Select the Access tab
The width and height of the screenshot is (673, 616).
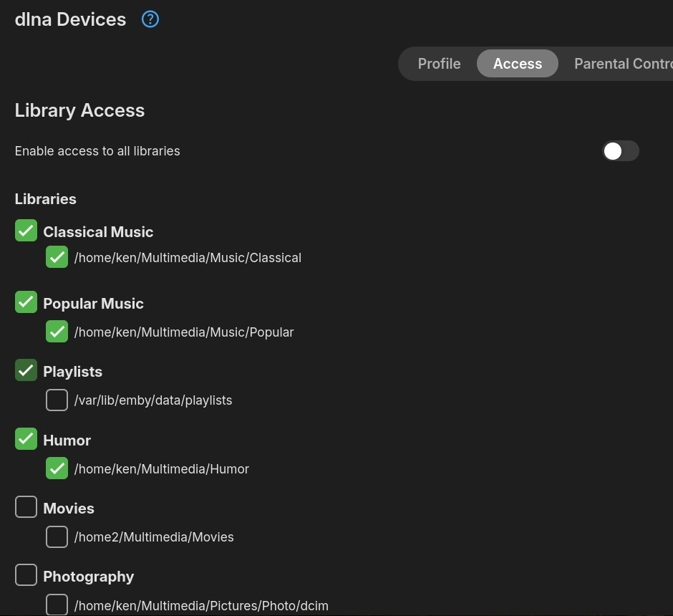pos(517,64)
